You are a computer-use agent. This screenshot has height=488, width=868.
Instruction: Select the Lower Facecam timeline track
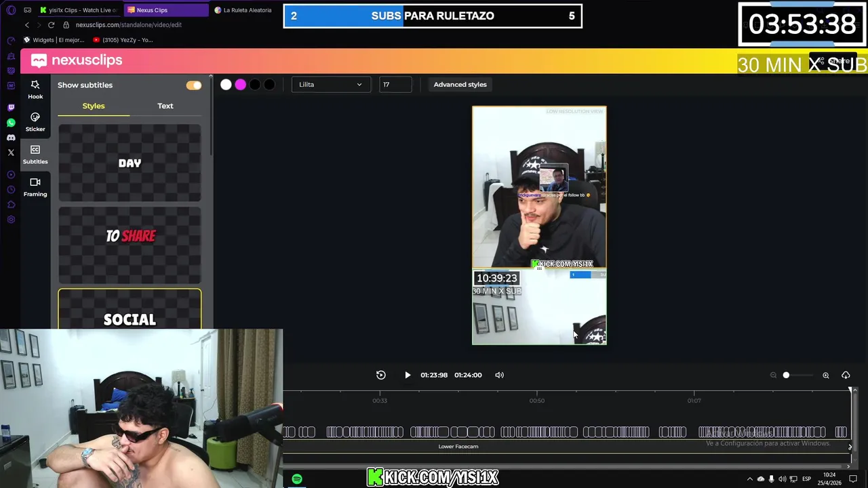tap(566, 447)
